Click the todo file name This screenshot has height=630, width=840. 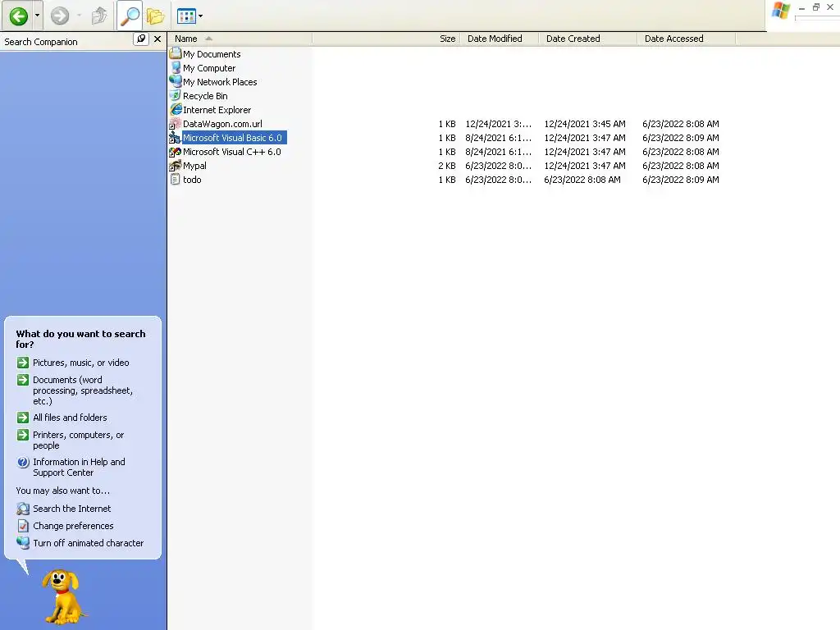tap(192, 180)
